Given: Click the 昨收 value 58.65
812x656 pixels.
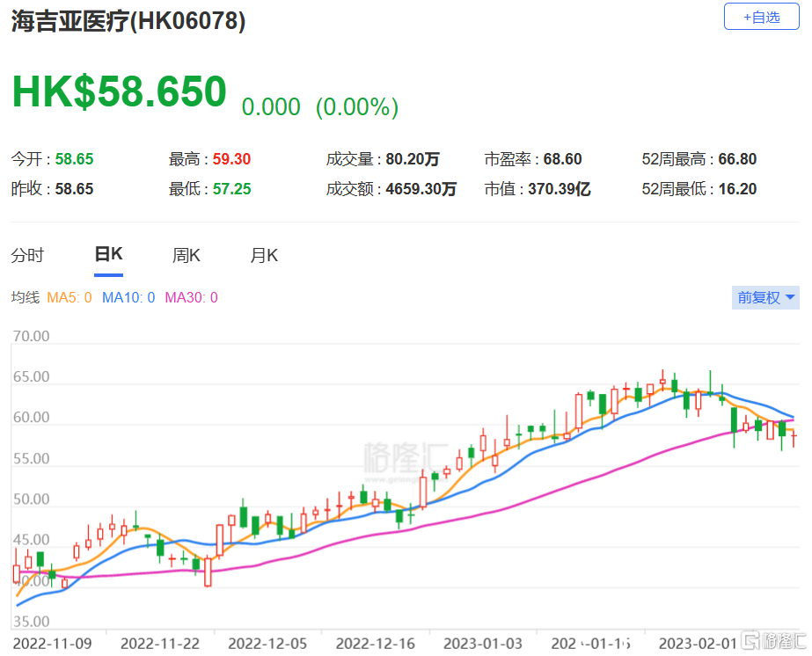Looking at the screenshot, I should point(74,189).
